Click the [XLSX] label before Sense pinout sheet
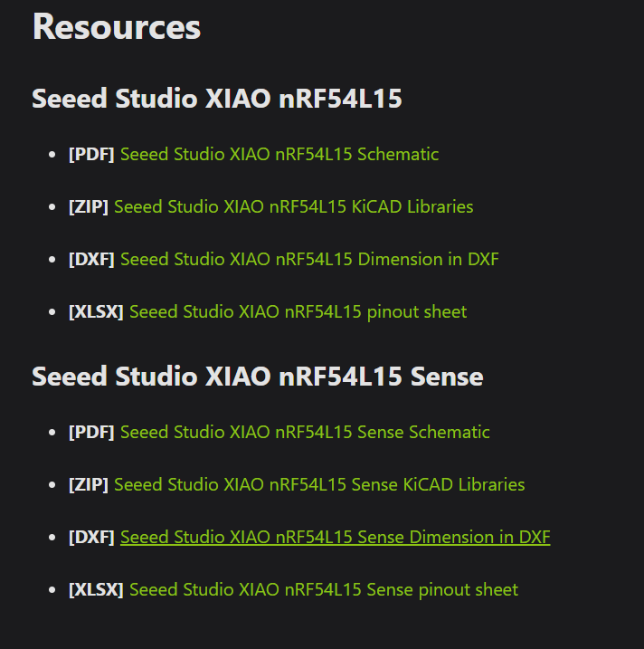This screenshot has height=649, width=644. (96, 590)
